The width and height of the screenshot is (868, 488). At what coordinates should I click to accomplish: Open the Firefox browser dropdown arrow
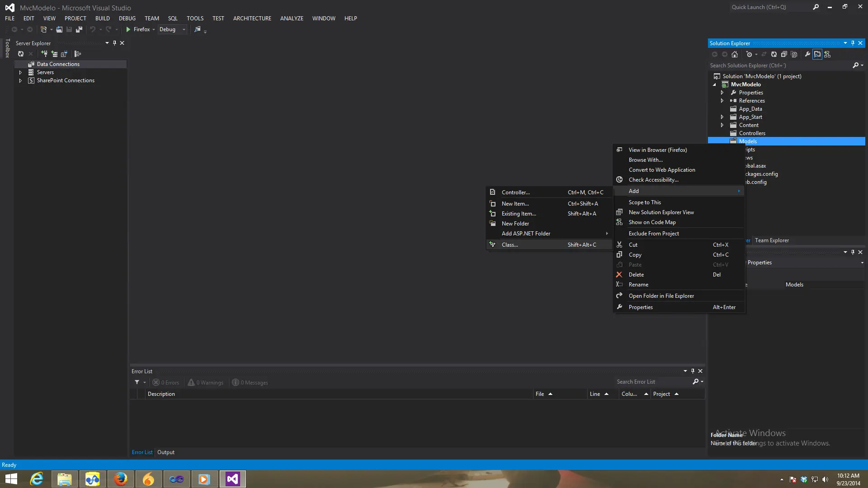tap(154, 29)
